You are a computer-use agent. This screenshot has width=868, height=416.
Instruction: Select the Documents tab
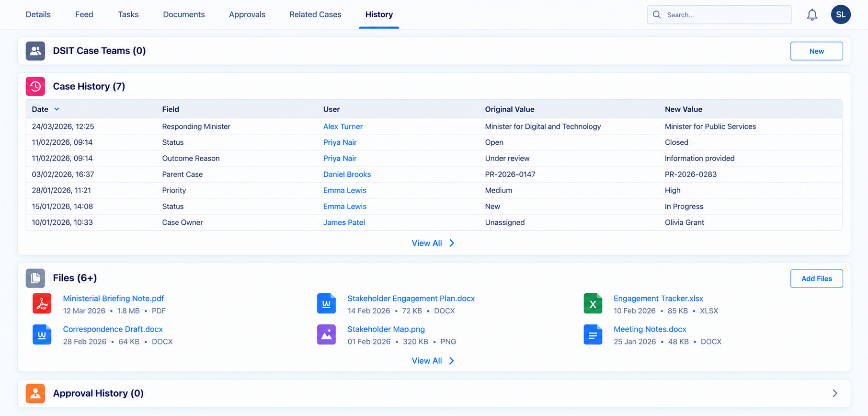(184, 14)
